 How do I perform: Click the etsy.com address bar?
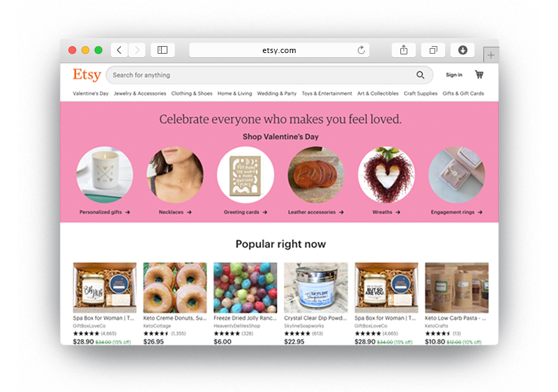click(x=279, y=50)
